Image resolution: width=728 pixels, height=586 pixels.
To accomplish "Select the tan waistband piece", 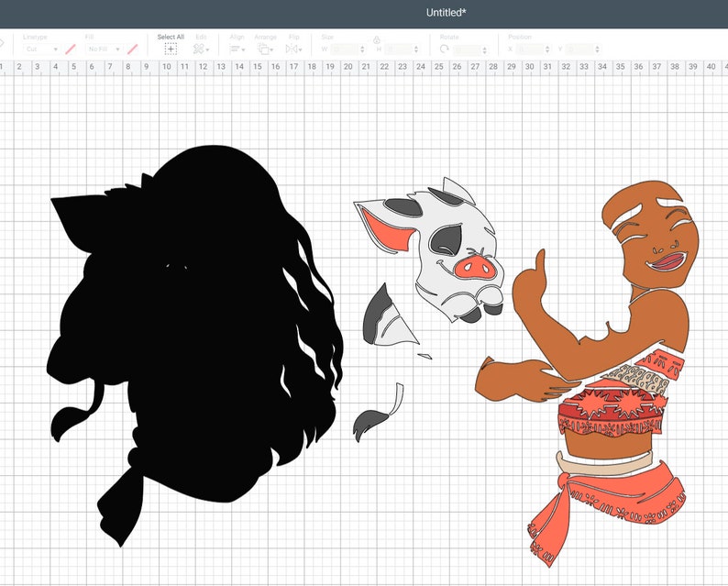I will point(606,465).
